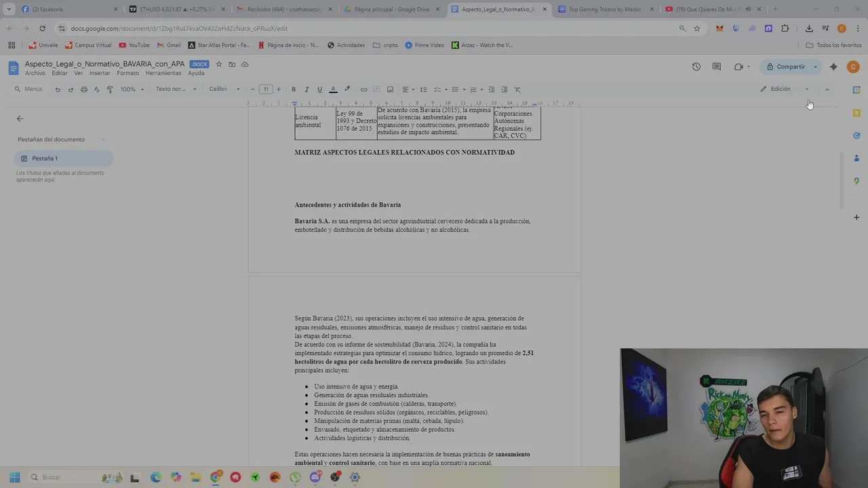The image size is (868, 488).
Task: Expand share options arrow next to Compartir
Action: coord(815,66)
